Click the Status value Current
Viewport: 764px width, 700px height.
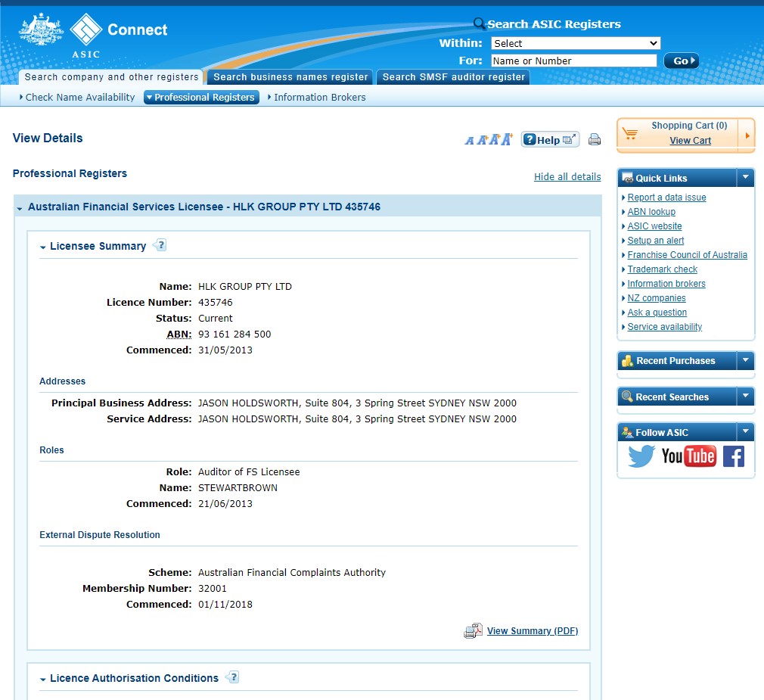click(x=216, y=319)
